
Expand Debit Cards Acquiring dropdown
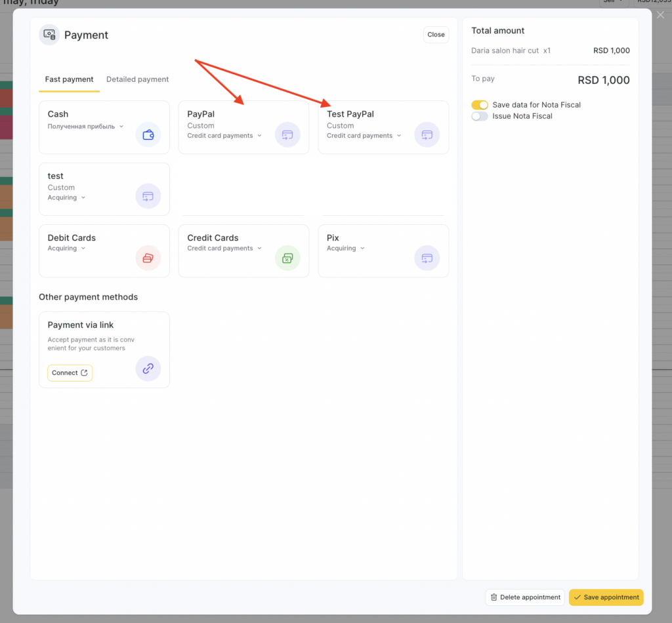click(x=66, y=249)
